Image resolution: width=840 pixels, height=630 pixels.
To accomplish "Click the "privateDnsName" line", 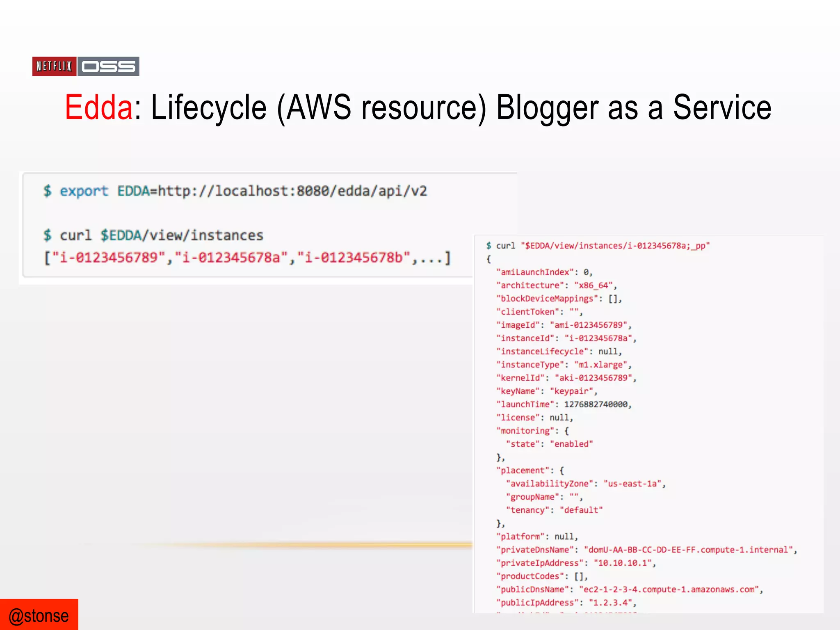I will (x=647, y=550).
